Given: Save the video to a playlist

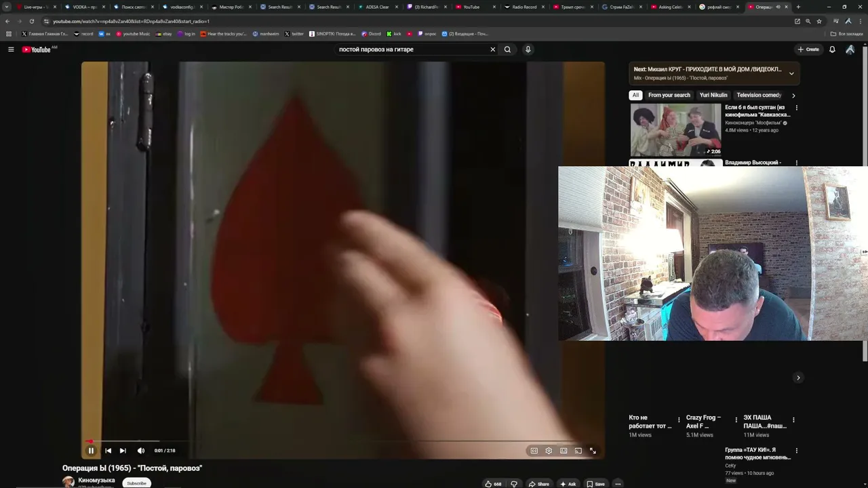Looking at the screenshot, I should [x=595, y=484].
